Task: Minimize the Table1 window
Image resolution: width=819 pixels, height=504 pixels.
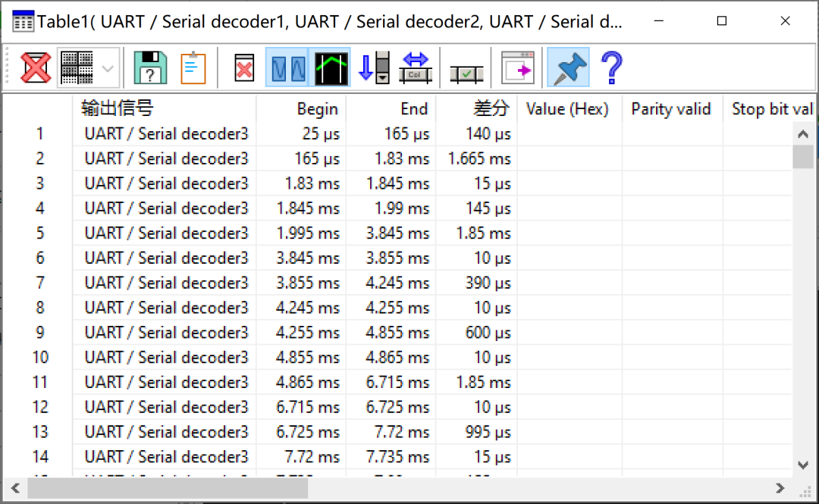Action: tap(659, 21)
